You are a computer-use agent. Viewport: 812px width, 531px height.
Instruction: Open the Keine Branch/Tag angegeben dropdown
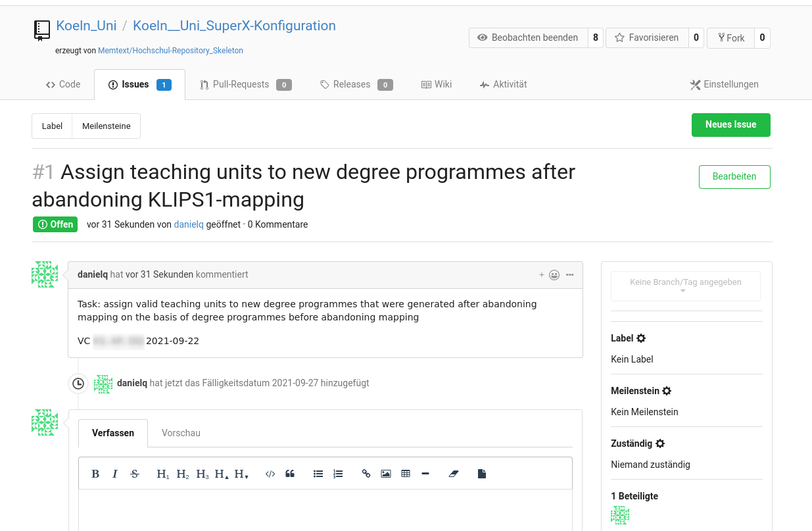[685, 286]
